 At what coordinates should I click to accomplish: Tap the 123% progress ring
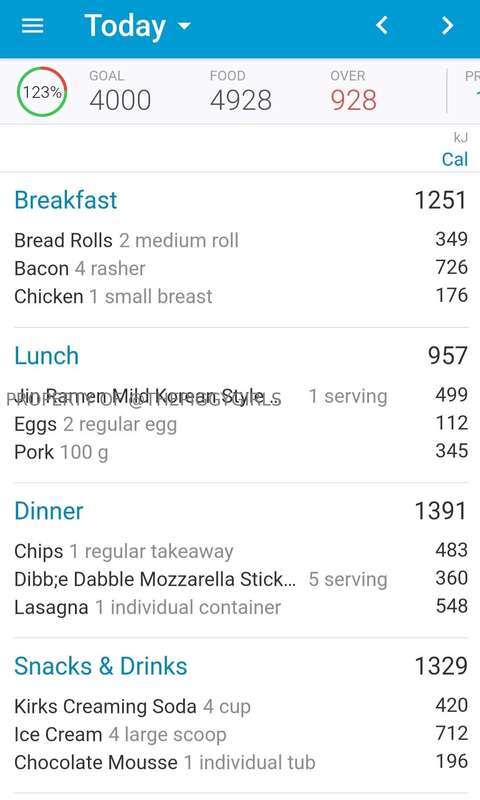(x=42, y=92)
